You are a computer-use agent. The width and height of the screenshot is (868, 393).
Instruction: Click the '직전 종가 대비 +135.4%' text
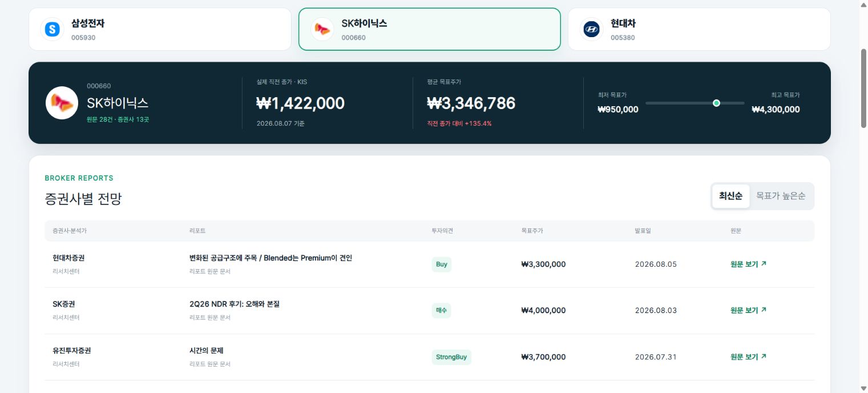[x=459, y=123]
